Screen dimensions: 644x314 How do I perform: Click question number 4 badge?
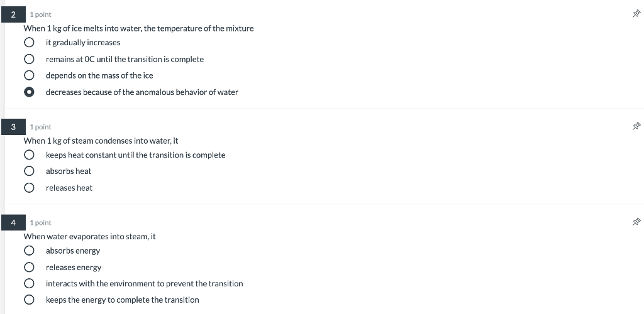coord(13,222)
